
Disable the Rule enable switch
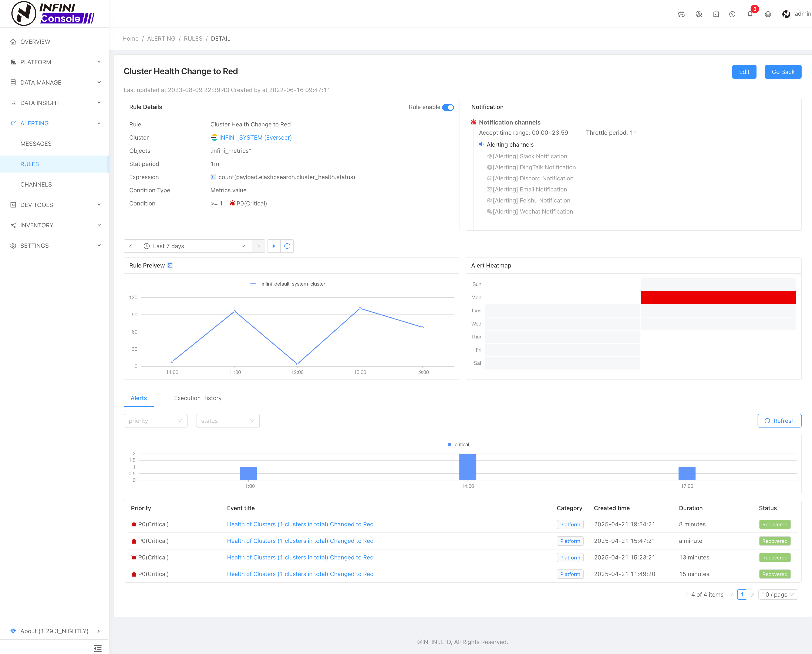pos(448,107)
